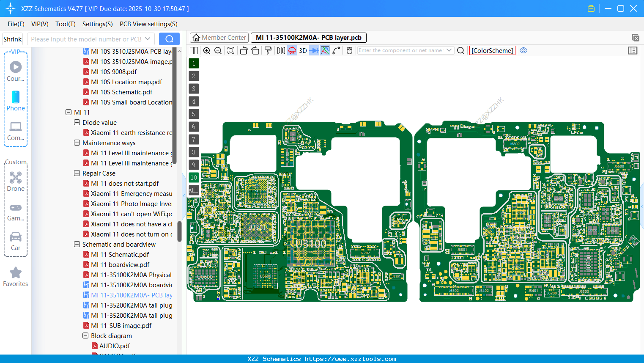Open the ColorScheme picker
Viewport: 644px width, 363px height.
[492, 50]
